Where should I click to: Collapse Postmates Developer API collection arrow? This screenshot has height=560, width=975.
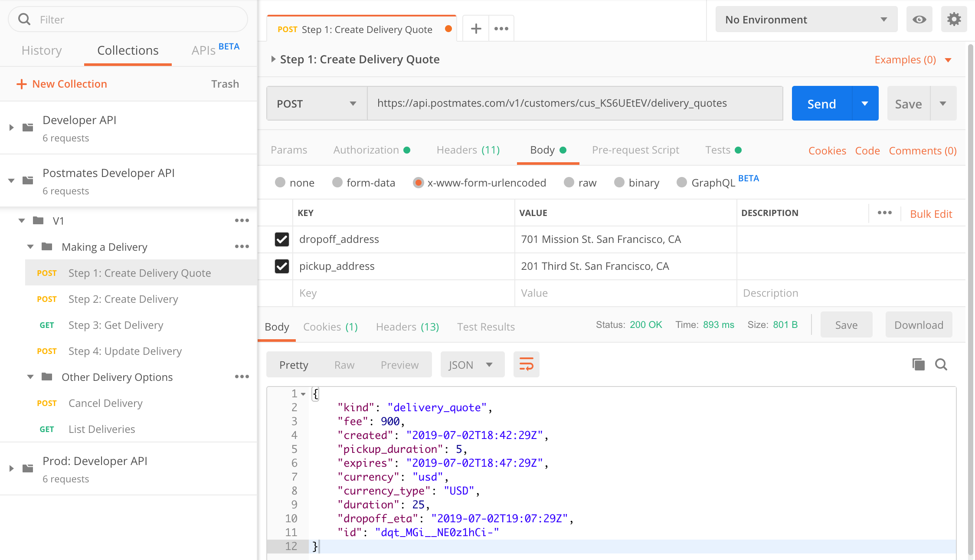coord(11,180)
